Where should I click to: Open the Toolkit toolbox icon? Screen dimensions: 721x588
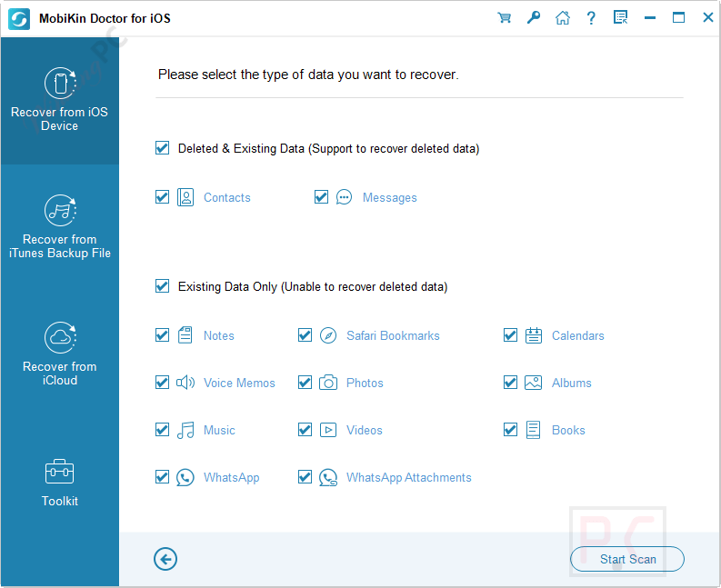(60, 472)
